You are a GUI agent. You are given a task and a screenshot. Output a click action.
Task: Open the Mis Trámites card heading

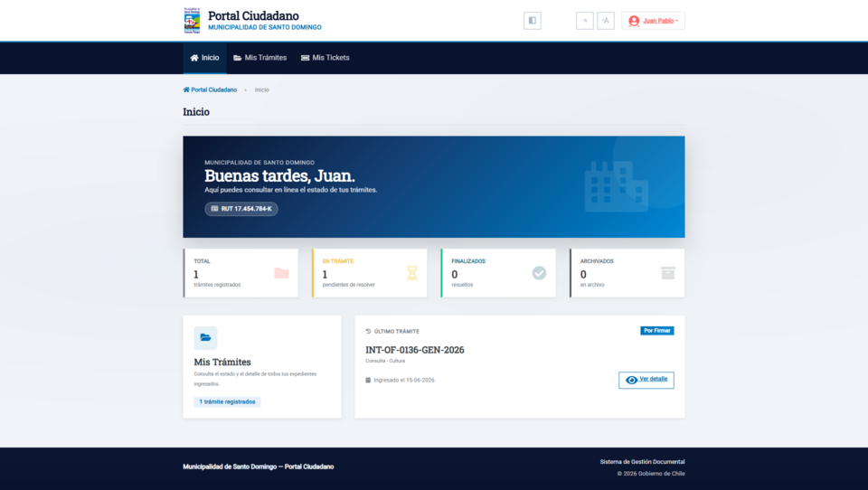(222, 363)
